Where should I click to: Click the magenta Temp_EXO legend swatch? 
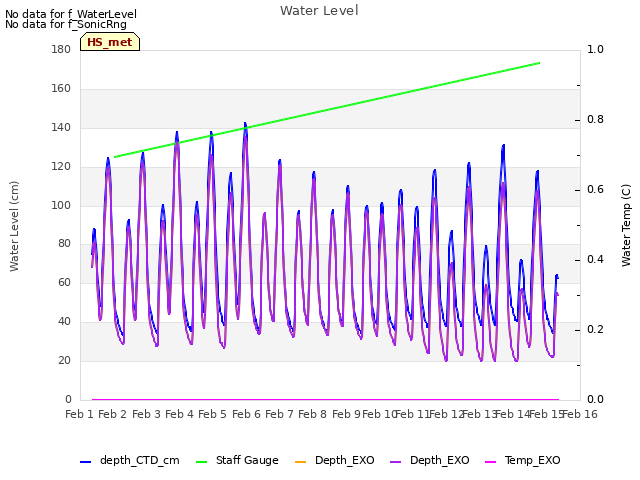[490, 462]
